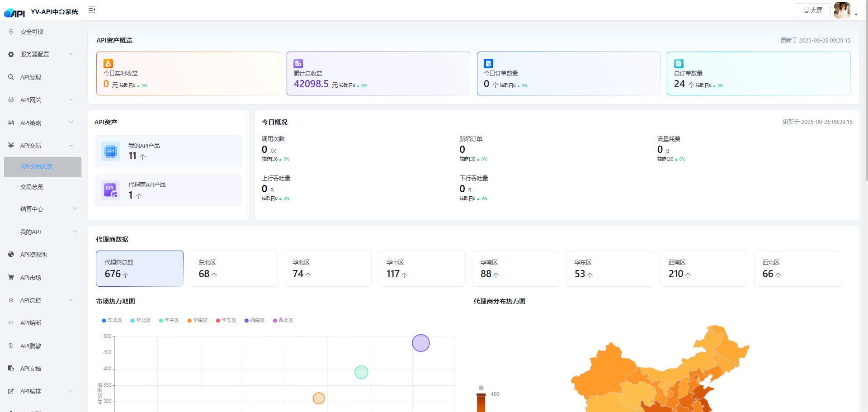Expand the API网关 menu section

41,100
